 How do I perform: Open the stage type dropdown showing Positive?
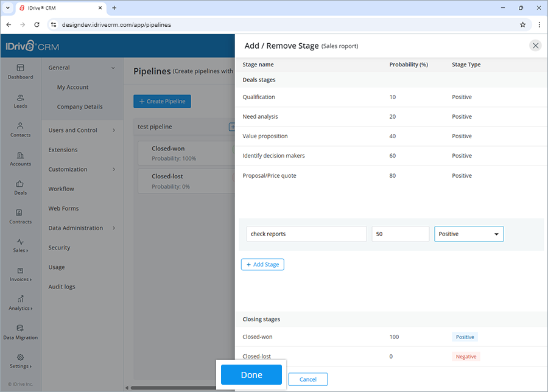click(469, 234)
